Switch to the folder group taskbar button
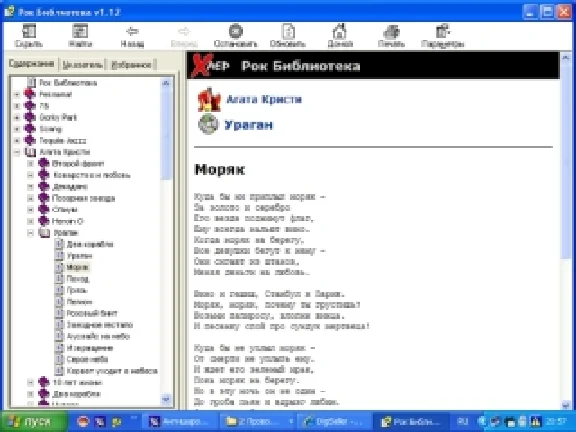 coord(257,422)
